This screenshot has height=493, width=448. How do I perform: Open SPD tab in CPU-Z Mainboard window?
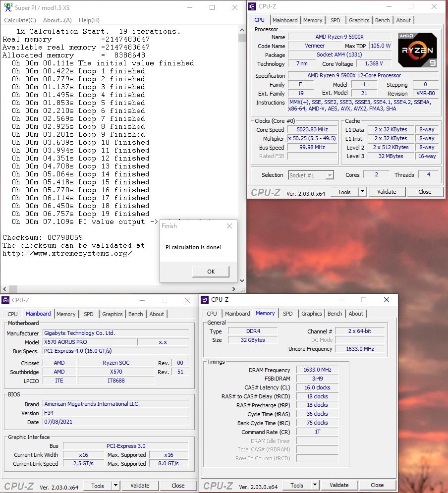(88, 314)
